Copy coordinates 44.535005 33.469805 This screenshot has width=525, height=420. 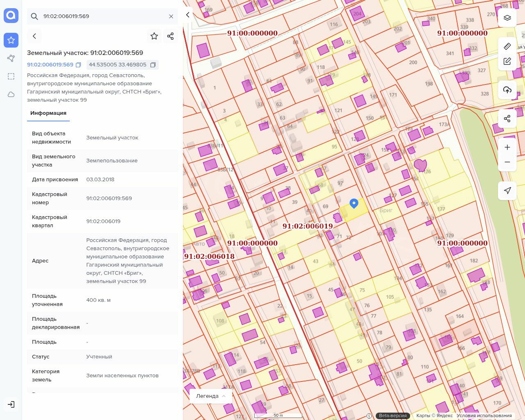coord(153,65)
